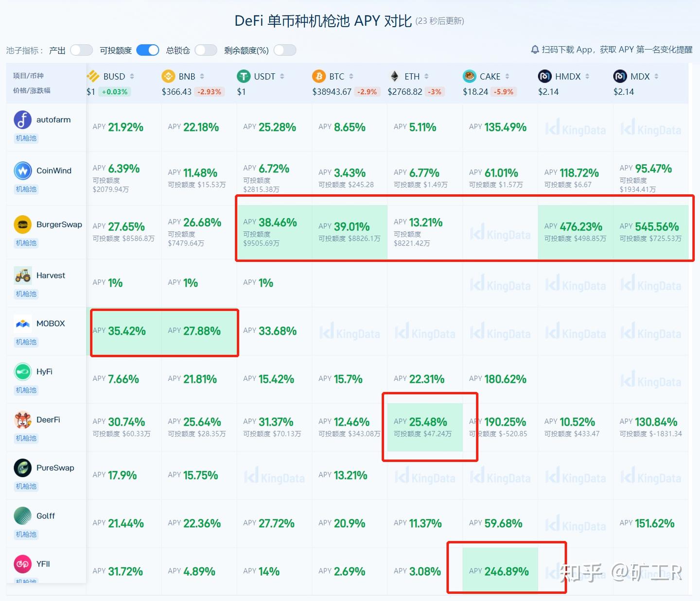Click the 机枪池 tag under PureSwap
Screen dimensions: 700x601
point(26,486)
